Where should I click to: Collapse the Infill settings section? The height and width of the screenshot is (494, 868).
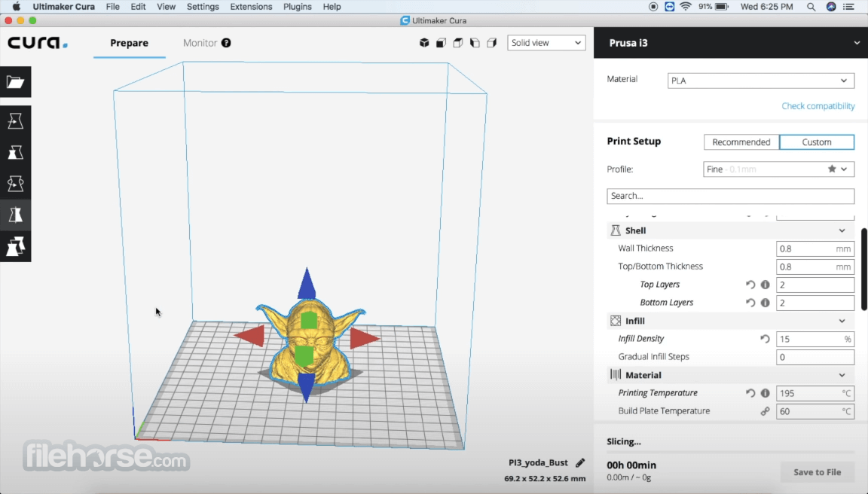coord(842,320)
